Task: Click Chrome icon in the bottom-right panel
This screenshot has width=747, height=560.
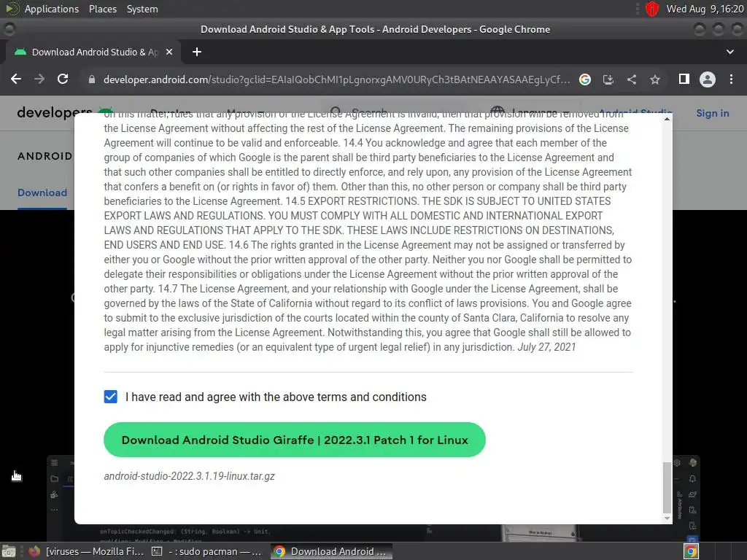Action: (x=692, y=551)
